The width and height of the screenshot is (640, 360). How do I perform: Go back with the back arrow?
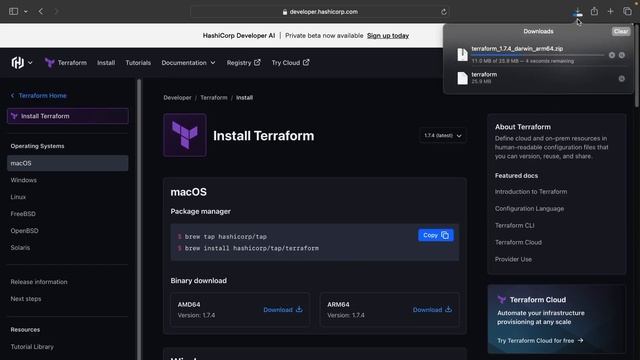point(41,11)
